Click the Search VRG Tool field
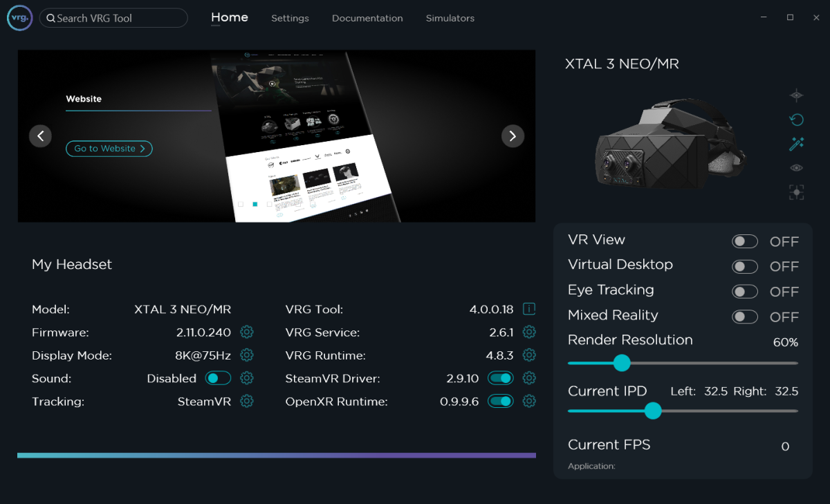 [113, 18]
